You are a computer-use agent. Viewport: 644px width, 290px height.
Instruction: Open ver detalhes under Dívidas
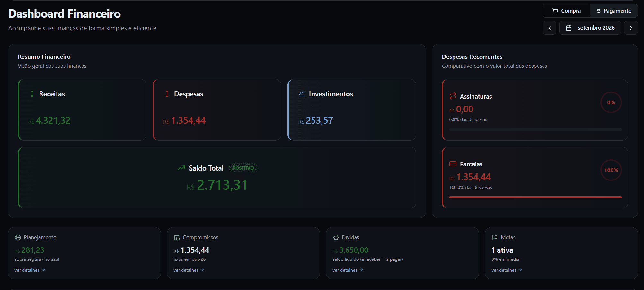point(348,270)
